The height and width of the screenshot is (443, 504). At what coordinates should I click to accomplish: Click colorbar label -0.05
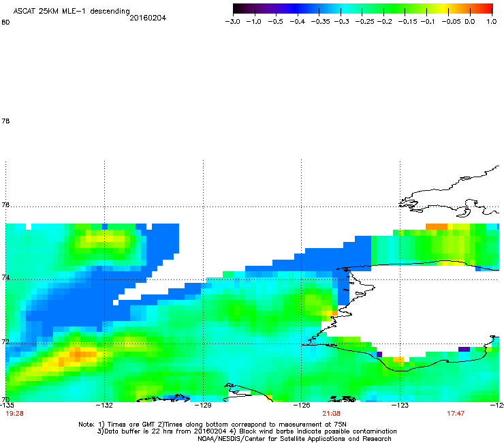click(x=452, y=22)
